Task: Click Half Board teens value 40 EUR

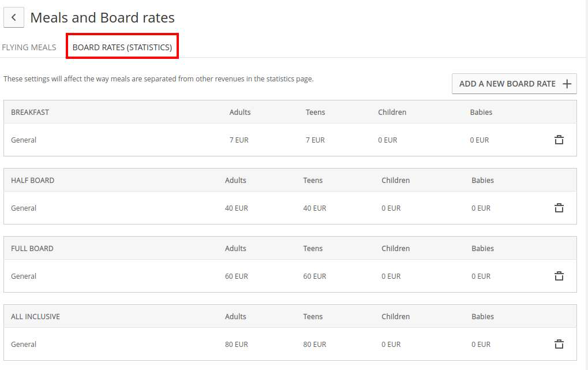Action: [x=314, y=208]
